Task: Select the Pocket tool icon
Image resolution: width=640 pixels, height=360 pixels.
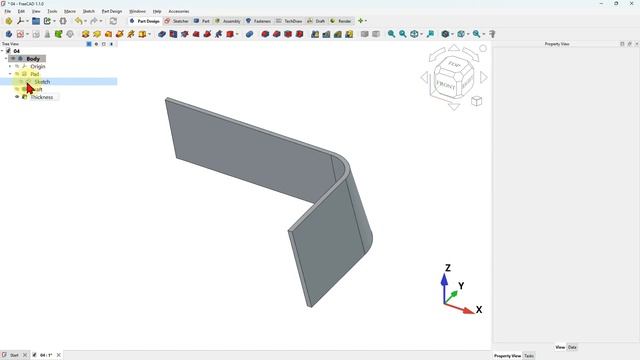Action: coord(162,34)
